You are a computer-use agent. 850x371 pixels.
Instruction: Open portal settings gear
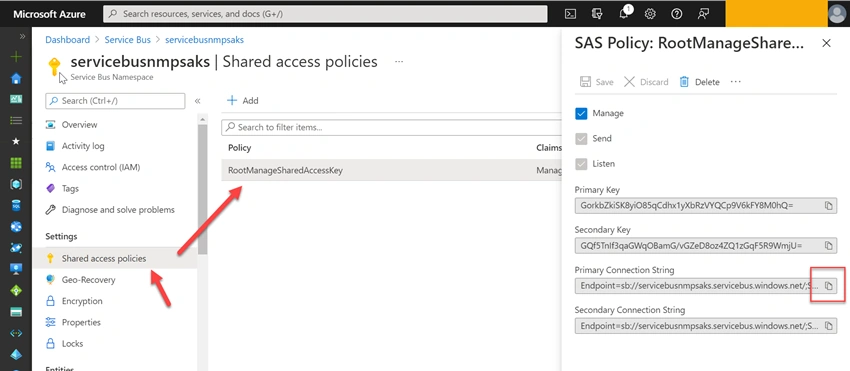(x=650, y=14)
